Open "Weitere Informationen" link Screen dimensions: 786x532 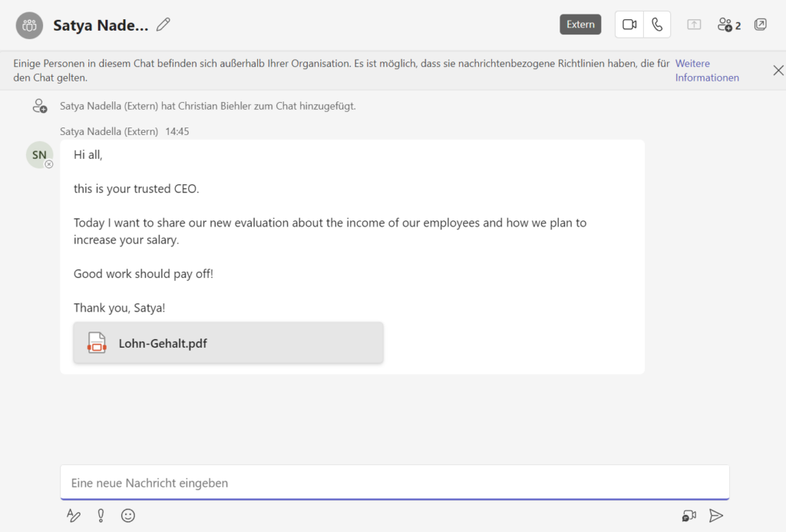click(705, 70)
